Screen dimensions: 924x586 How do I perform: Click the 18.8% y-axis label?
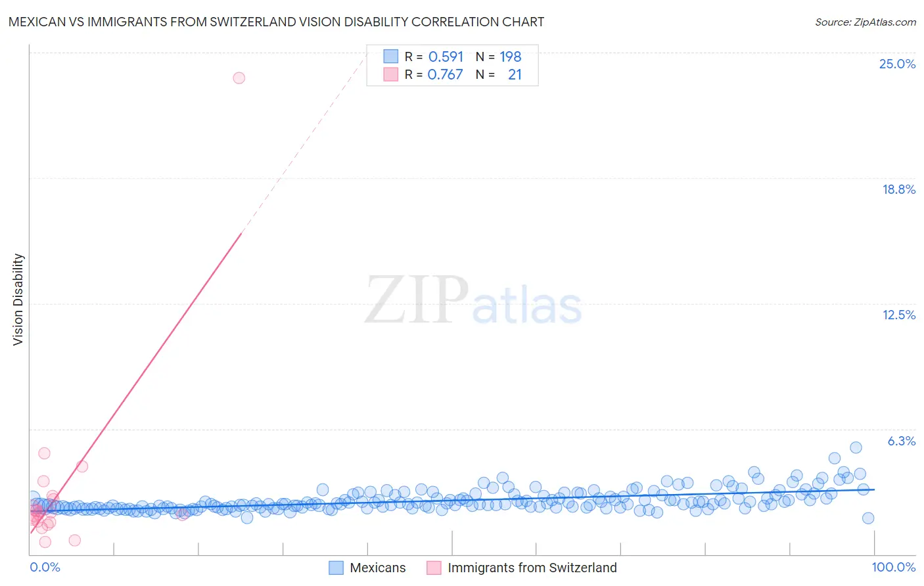[898, 189]
